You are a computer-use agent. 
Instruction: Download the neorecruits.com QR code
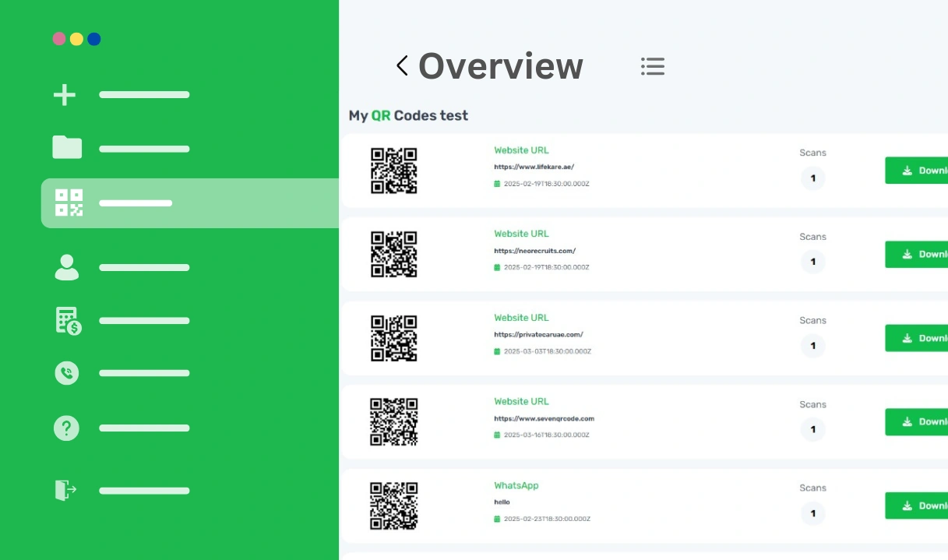click(917, 255)
